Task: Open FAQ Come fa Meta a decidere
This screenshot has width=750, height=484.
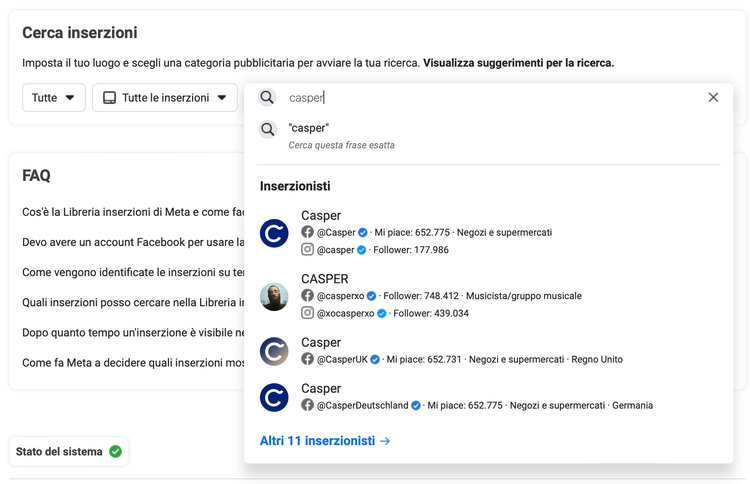Action: pyautogui.click(x=133, y=363)
